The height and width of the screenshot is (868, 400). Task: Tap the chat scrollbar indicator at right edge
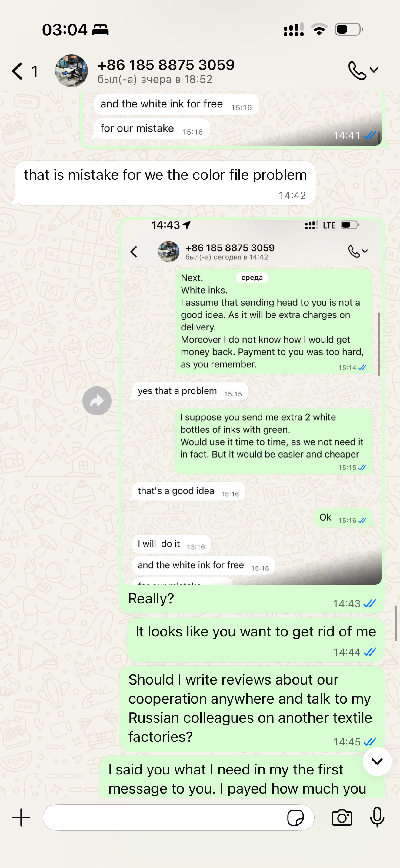[x=396, y=623]
